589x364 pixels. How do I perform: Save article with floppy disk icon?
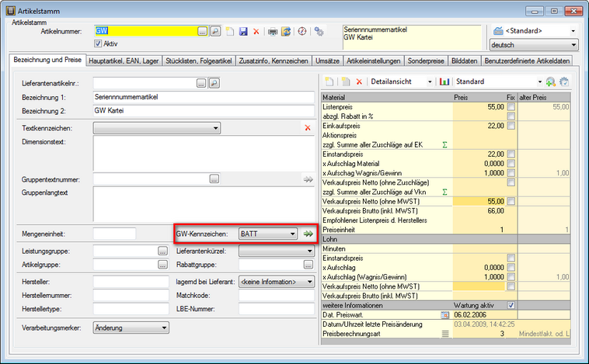[243, 32]
